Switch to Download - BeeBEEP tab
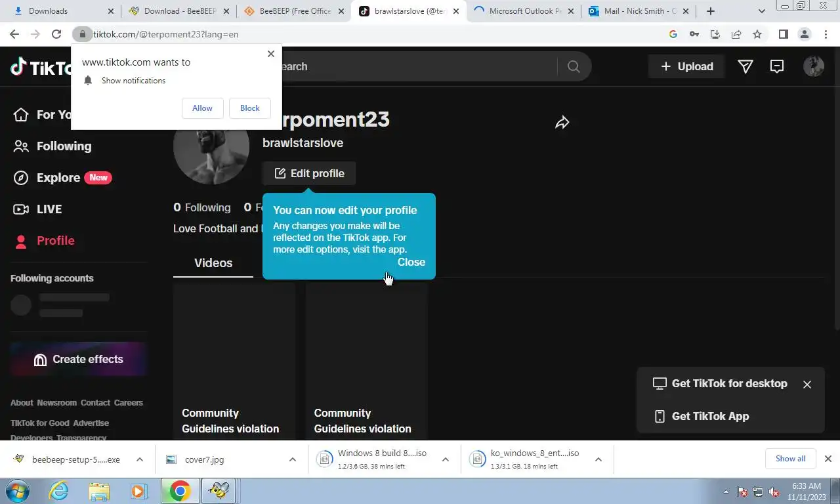 click(x=179, y=11)
